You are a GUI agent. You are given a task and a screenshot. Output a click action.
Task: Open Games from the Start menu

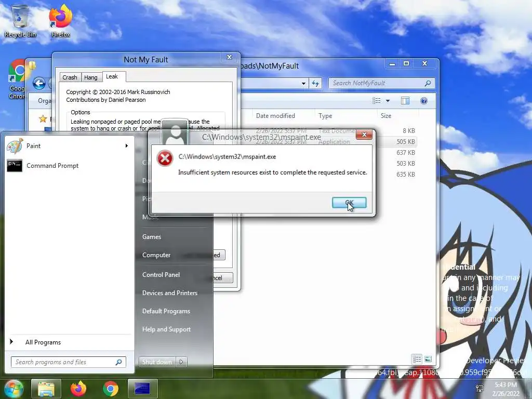152,237
